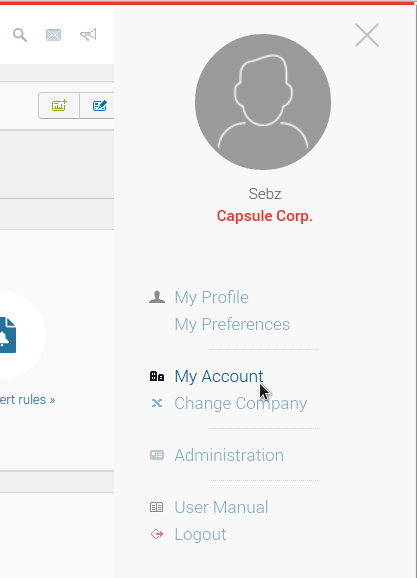The height and width of the screenshot is (578, 417).
Task: Open My Preferences menu entry
Action: click(x=232, y=325)
